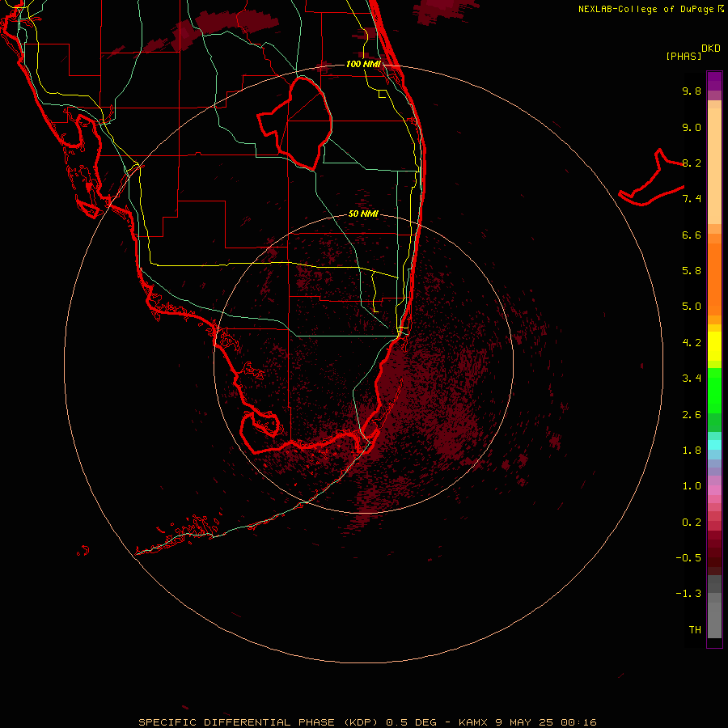Click the gray swatch at bottom of scale

[714, 620]
